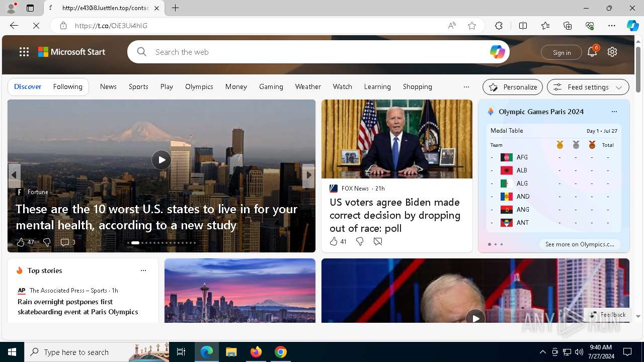
Task: Expand the Feed settings dropdown
Action: 588,87
